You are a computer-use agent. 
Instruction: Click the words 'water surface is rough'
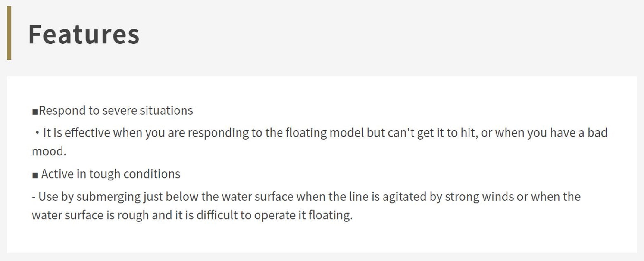click(x=90, y=215)
